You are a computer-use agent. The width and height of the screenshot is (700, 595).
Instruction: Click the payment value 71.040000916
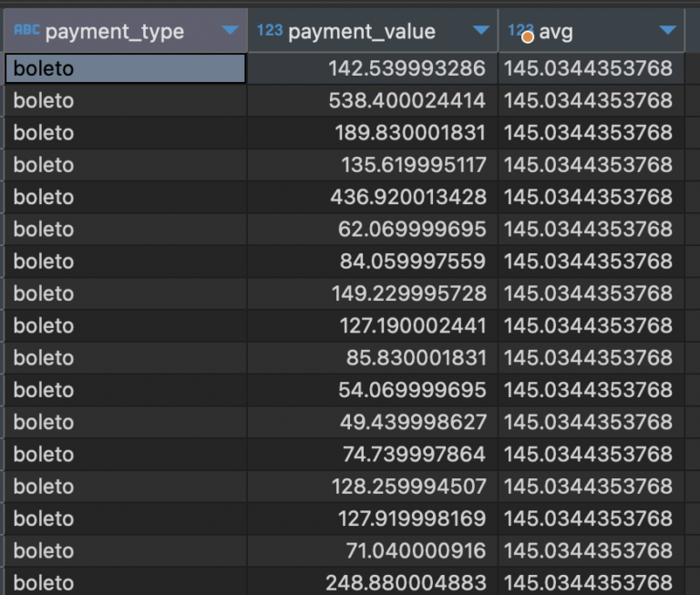pyautogui.click(x=416, y=550)
